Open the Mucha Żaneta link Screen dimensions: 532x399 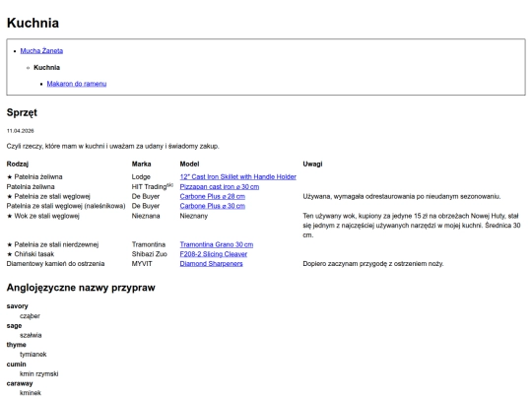pyautogui.click(x=41, y=51)
